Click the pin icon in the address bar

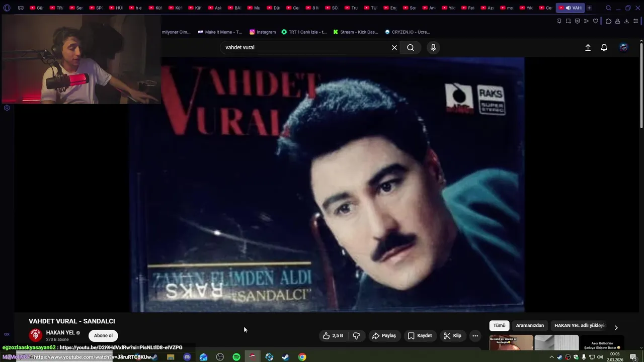tap(559, 21)
